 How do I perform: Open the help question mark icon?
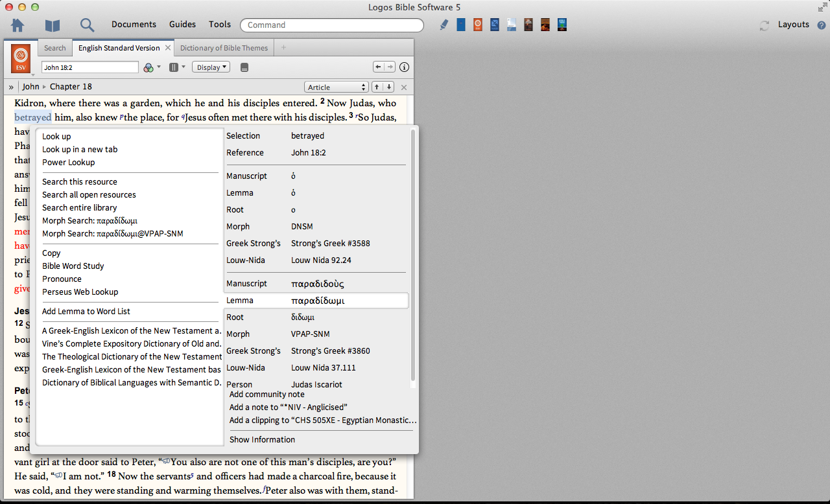pos(822,25)
